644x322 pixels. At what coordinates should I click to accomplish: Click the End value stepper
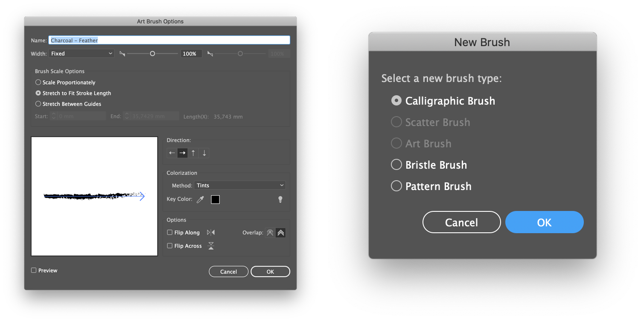click(127, 116)
